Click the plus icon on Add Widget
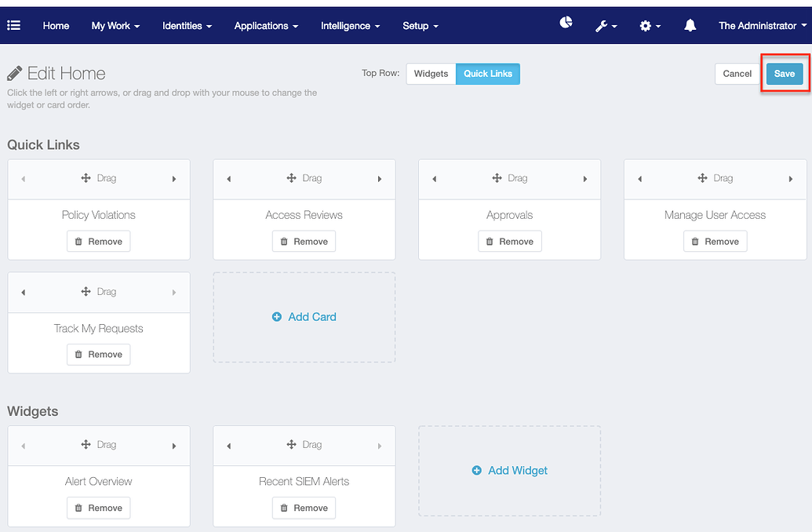The width and height of the screenshot is (812, 532). point(477,471)
